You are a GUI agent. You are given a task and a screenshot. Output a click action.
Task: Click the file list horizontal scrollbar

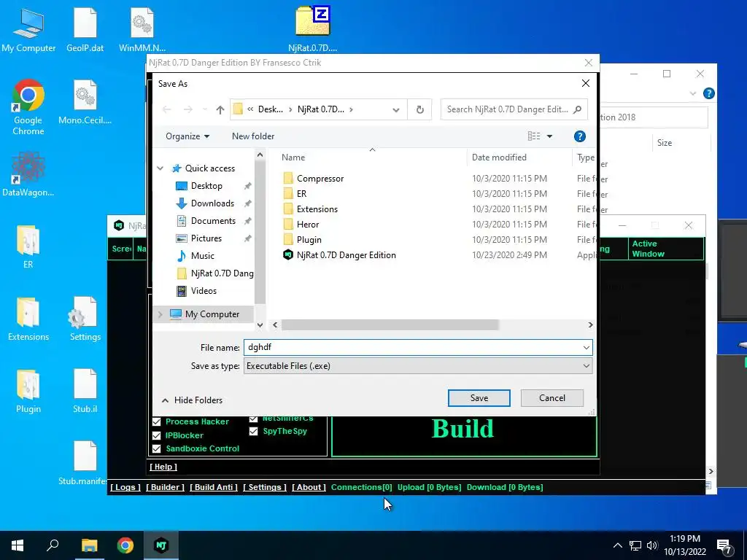point(390,324)
